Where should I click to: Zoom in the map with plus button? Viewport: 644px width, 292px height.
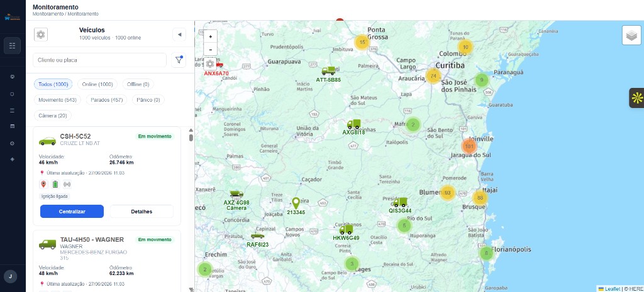click(210, 36)
